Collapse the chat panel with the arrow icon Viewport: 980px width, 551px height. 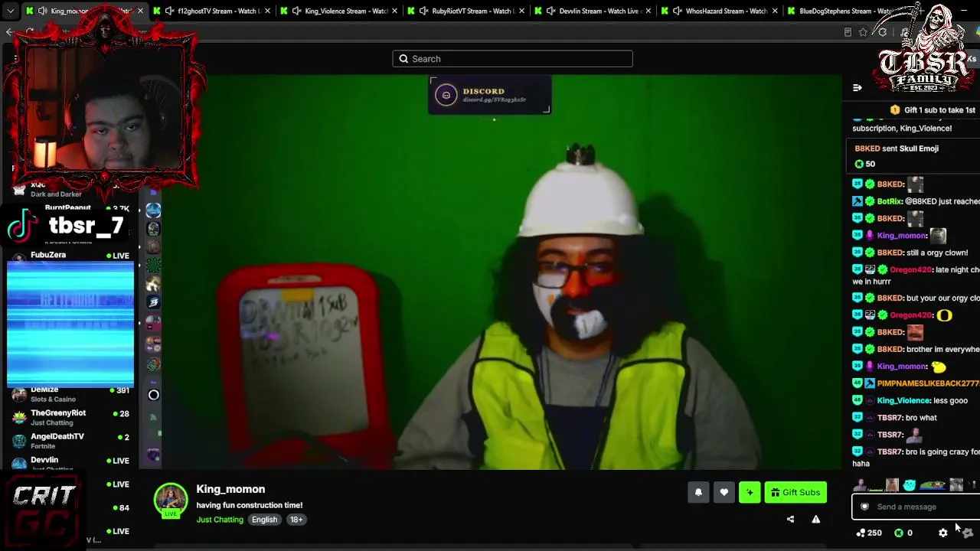tap(857, 88)
